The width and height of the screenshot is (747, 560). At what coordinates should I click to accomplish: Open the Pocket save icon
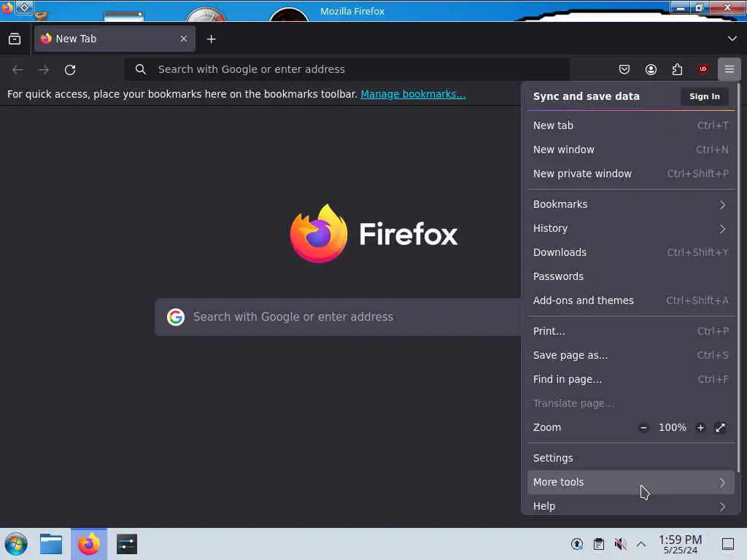(624, 69)
